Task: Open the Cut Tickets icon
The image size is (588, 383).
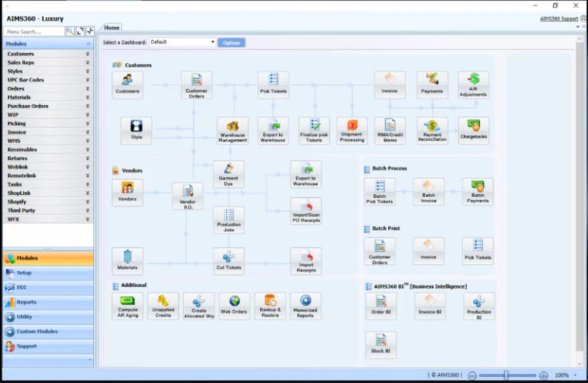Action: pyautogui.click(x=229, y=261)
